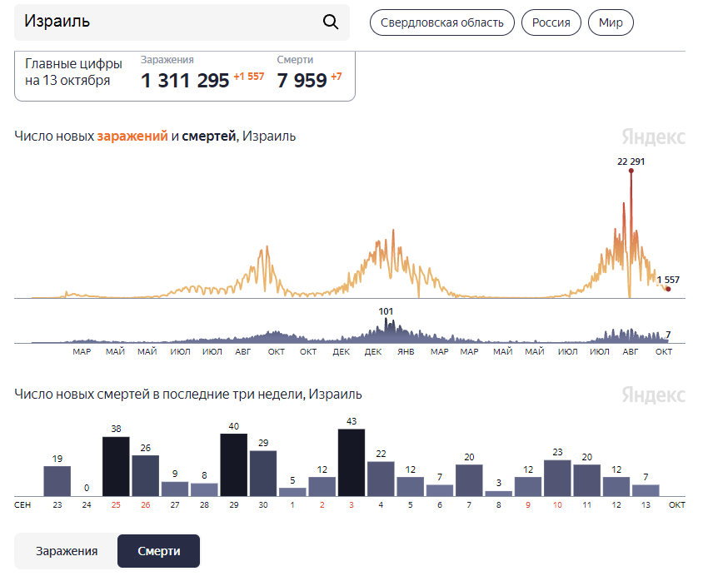Click the October 13 bar with 7 deaths
Image resolution: width=728 pixels, height=581 pixels.
[x=646, y=490]
